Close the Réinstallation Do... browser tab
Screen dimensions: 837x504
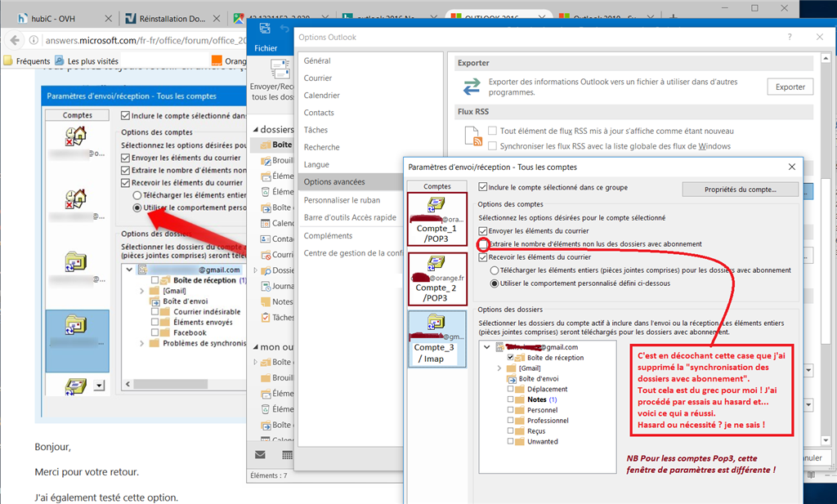216,19
